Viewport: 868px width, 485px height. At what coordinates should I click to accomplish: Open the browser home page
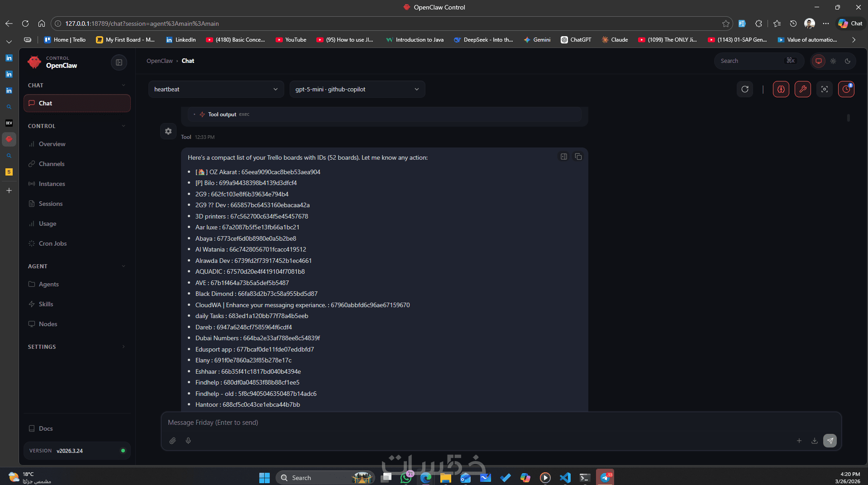tap(42, 24)
